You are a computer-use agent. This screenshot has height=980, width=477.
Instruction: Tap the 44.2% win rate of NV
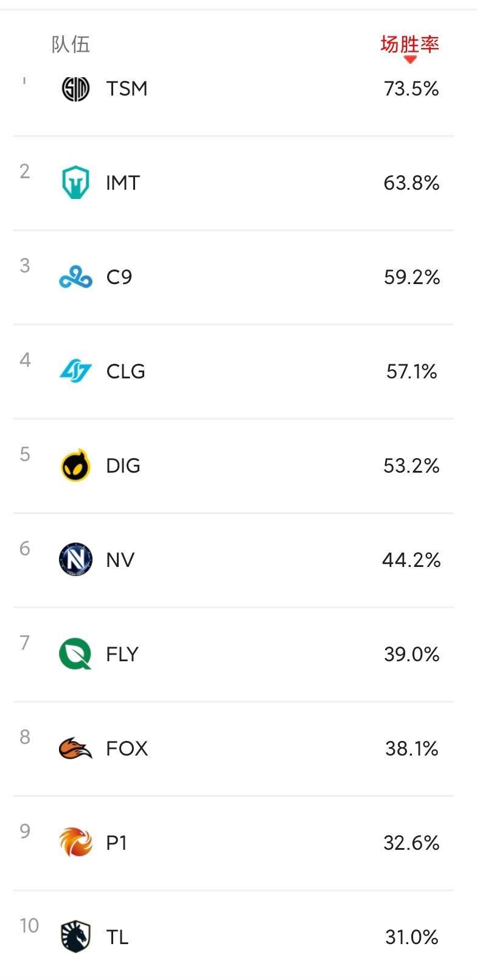click(x=411, y=560)
